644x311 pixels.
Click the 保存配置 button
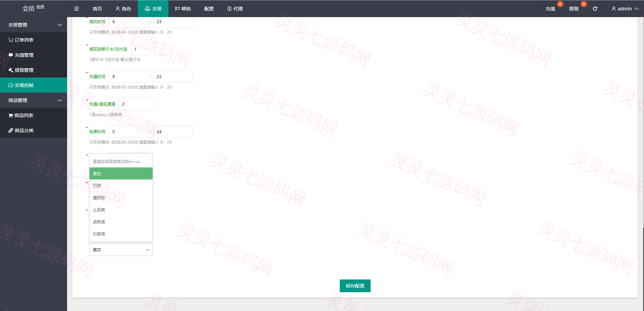[x=355, y=286]
